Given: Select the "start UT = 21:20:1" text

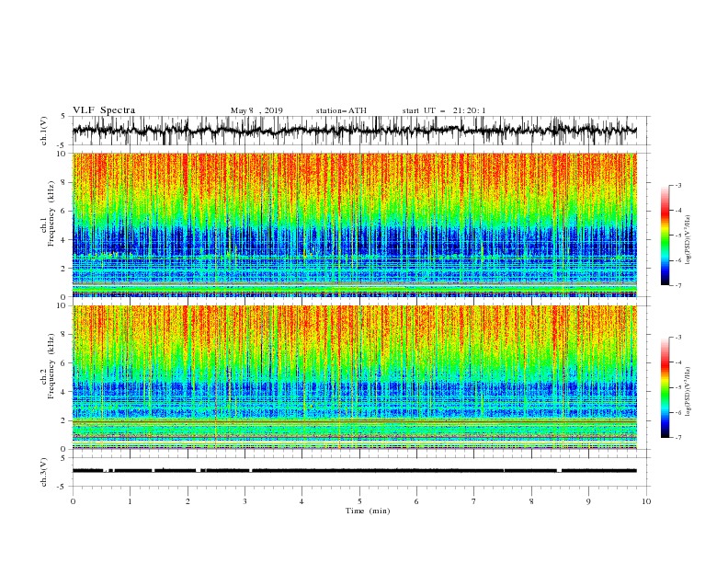Looking at the screenshot, I should click(444, 110).
